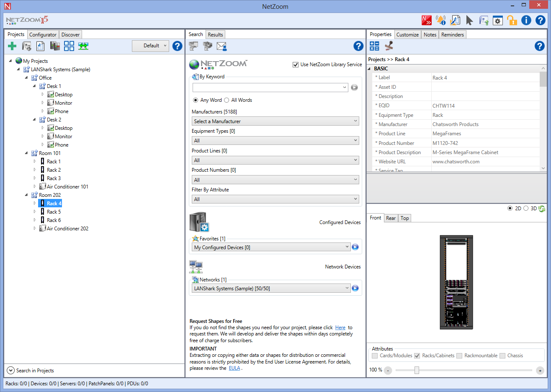Click the EULA link

tap(234, 368)
